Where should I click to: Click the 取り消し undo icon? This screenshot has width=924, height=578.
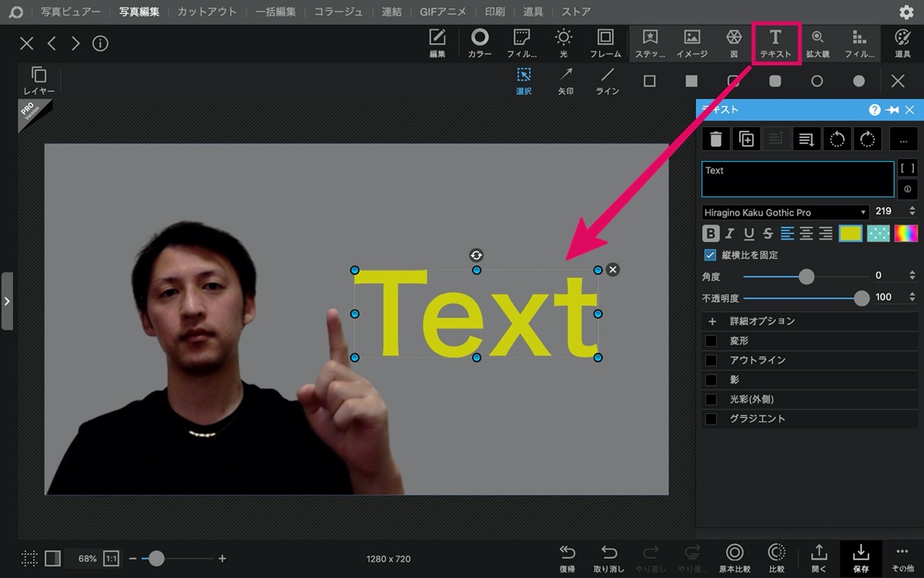609,559
